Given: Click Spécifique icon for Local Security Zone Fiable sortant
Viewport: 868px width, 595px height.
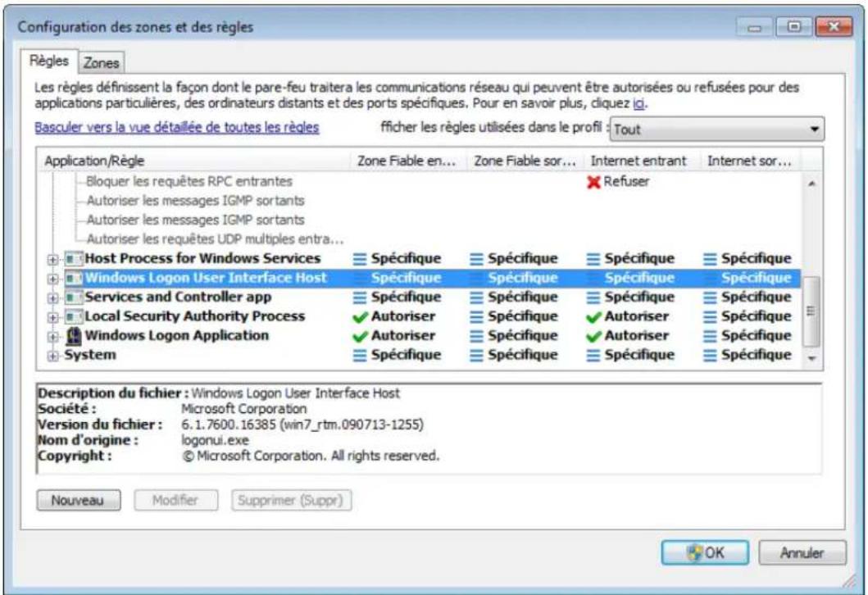Looking at the screenshot, I should click(x=476, y=317).
